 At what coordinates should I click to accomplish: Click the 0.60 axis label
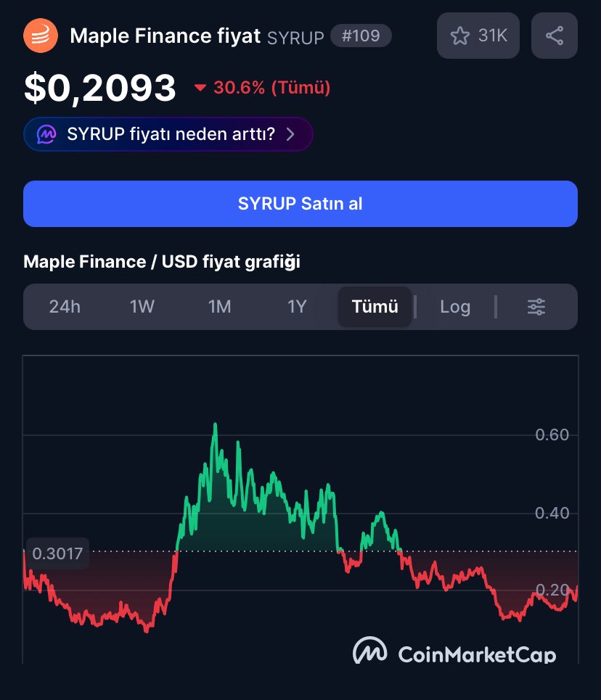click(x=552, y=435)
